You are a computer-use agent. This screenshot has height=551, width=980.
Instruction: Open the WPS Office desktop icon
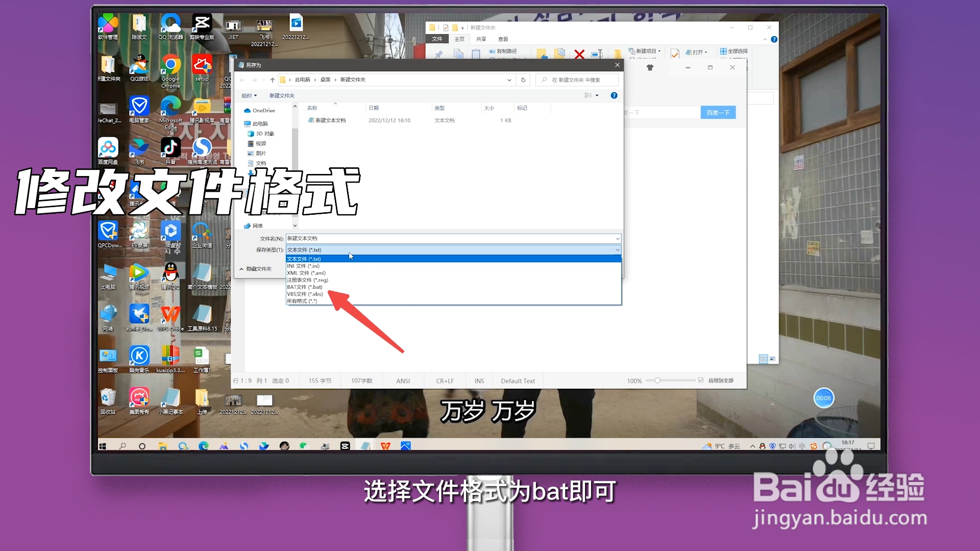[x=170, y=319]
